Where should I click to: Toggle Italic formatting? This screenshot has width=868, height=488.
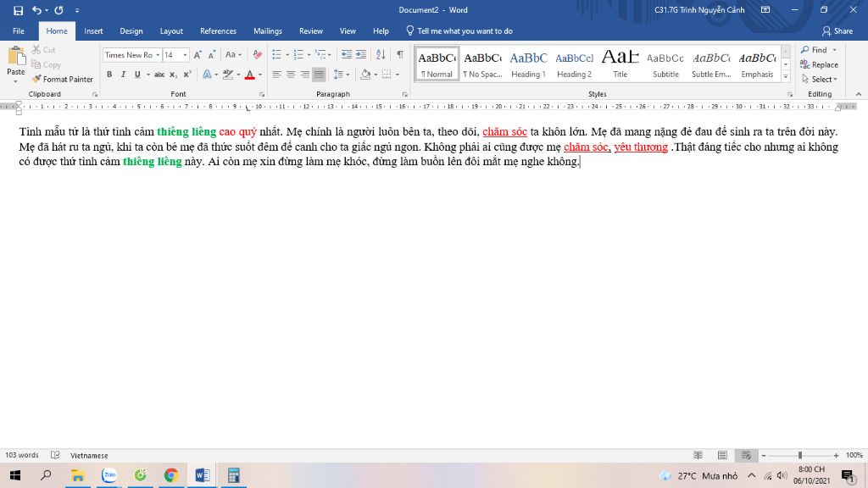(x=123, y=75)
